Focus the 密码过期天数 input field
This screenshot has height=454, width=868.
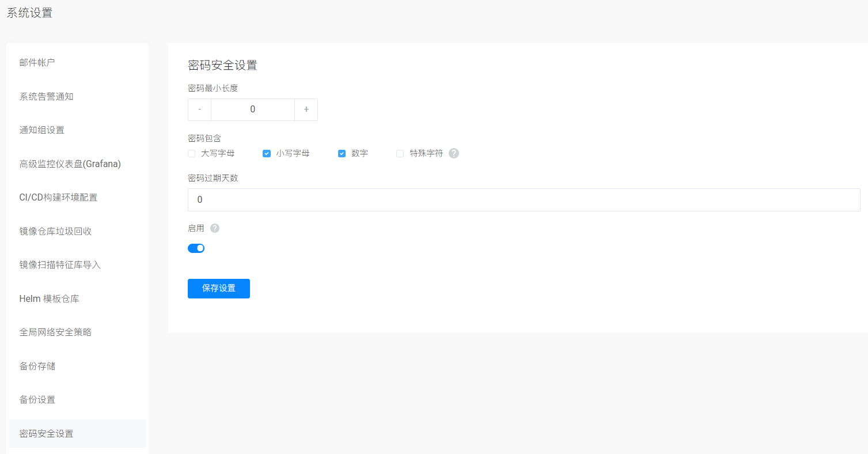(x=524, y=200)
